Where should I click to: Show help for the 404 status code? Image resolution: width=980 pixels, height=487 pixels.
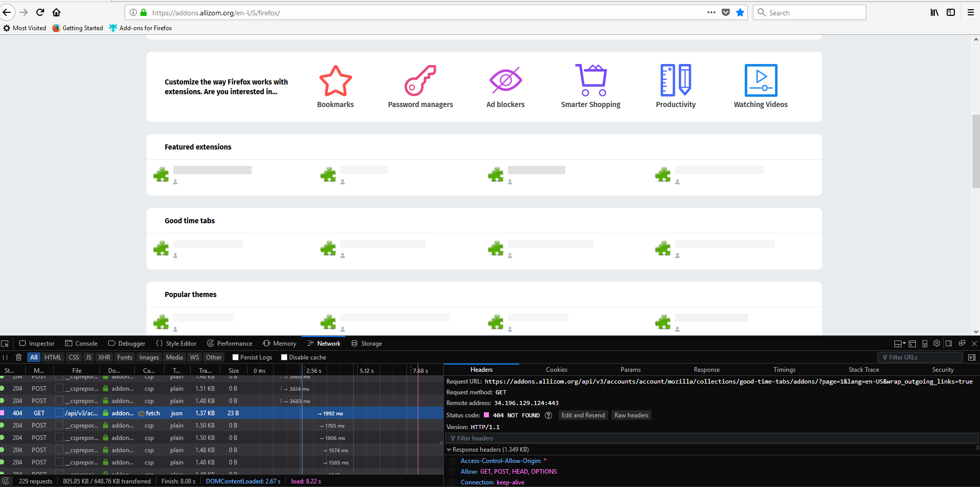click(548, 415)
